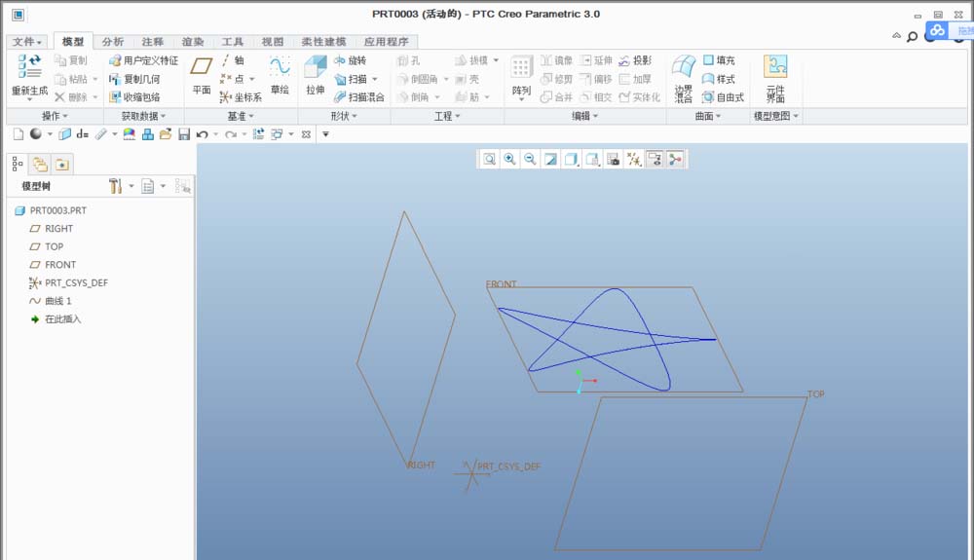Expand the 基准 group dropdown
The image size is (974, 560).
pos(241,116)
